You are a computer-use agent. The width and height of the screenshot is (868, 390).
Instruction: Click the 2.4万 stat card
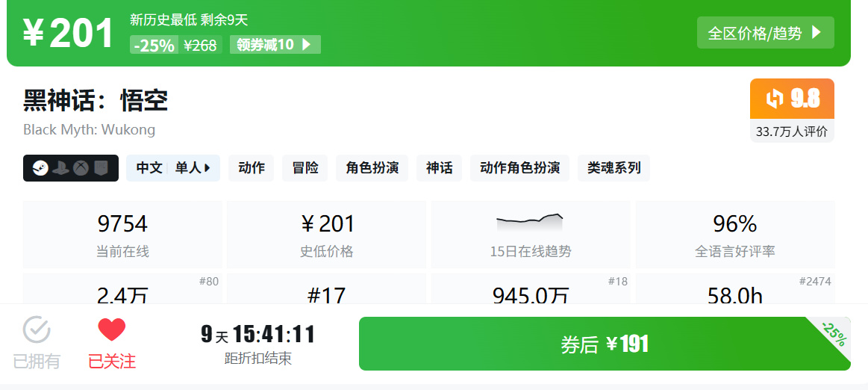click(122, 288)
